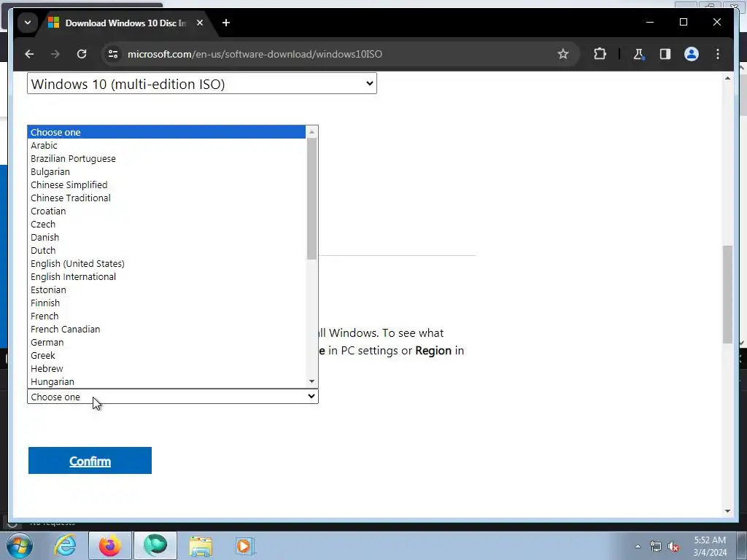The height and width of the screenshot is (560, 747).
Task: Select French (not Canadian) option
Action: (166, 316)
